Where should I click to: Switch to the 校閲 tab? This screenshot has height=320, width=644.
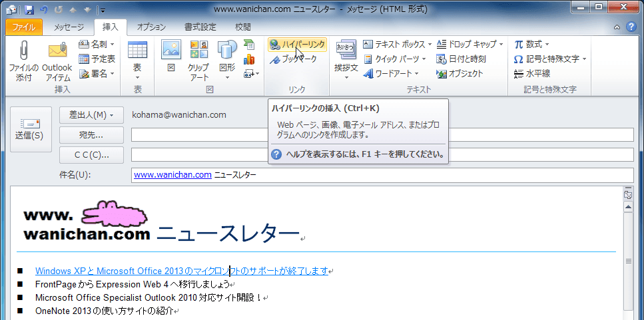coord(242,27)
